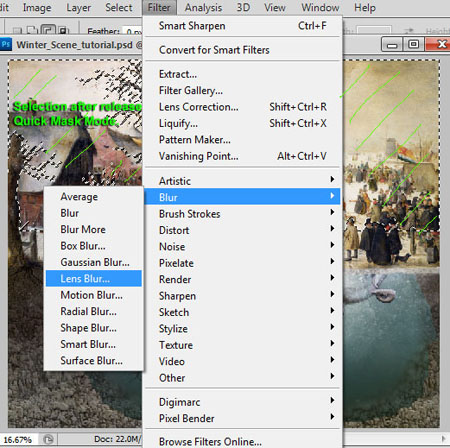Expand the Pixelate submenu
450x448 pixels.
(x=242, y=263)
